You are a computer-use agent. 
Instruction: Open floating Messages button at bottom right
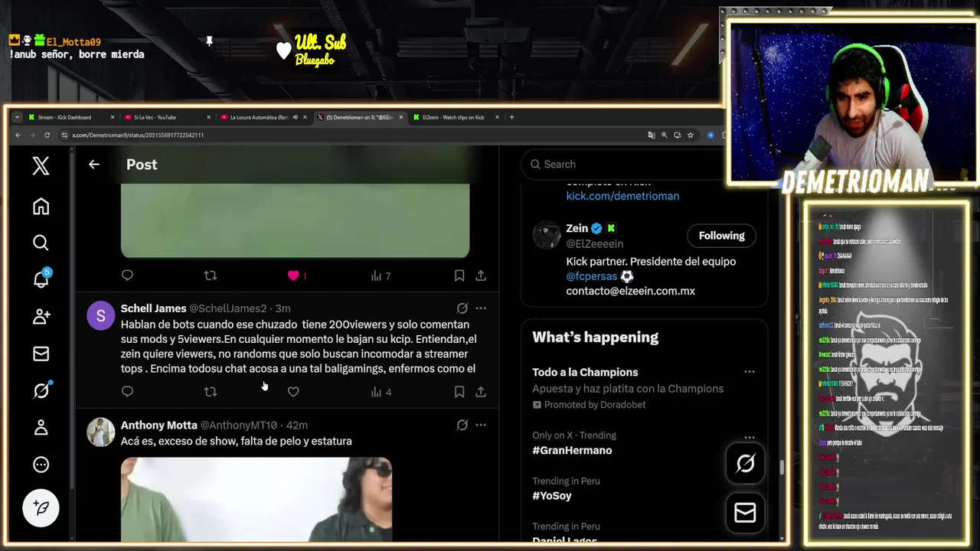(745, 513)
